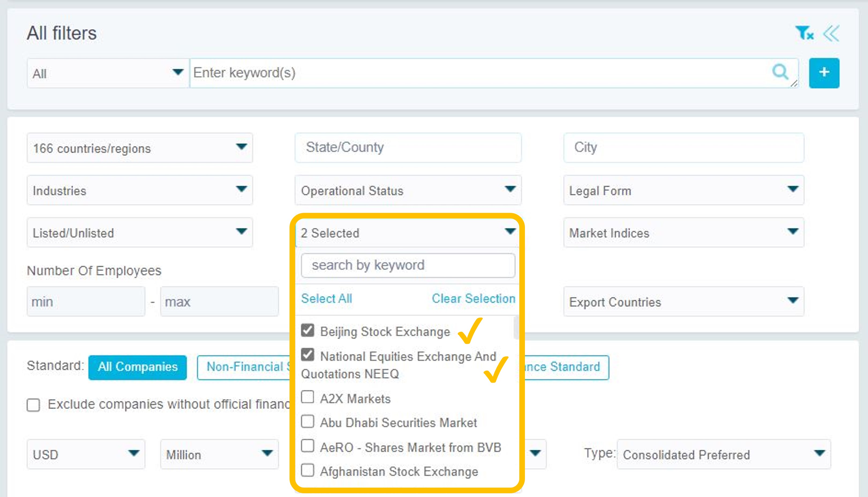This screenshot has width=868, height=497.
Task: Select the All Companies standard tab
Action: (138, 367)
